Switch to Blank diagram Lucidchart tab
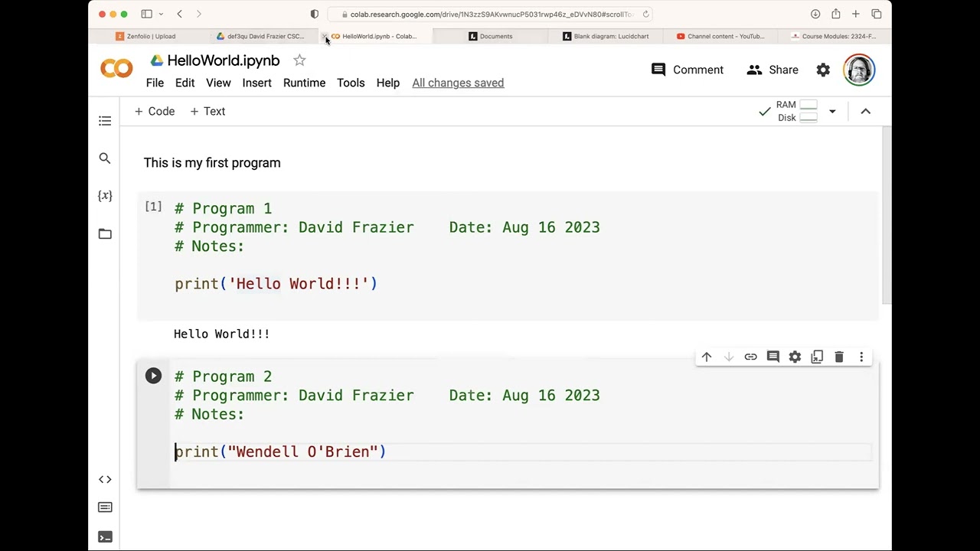 pos(605,36)
